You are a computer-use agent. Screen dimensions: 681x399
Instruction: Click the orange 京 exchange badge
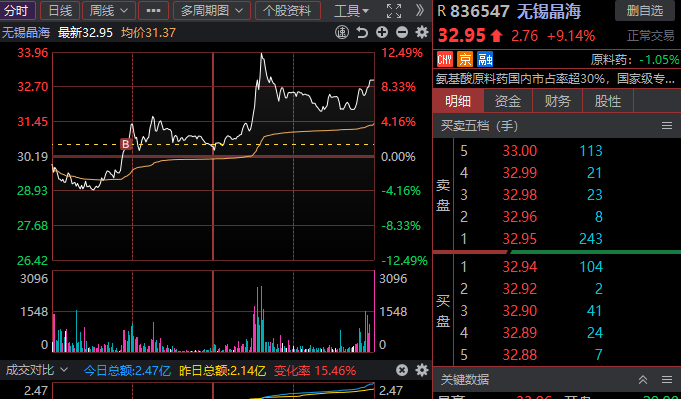465,59
